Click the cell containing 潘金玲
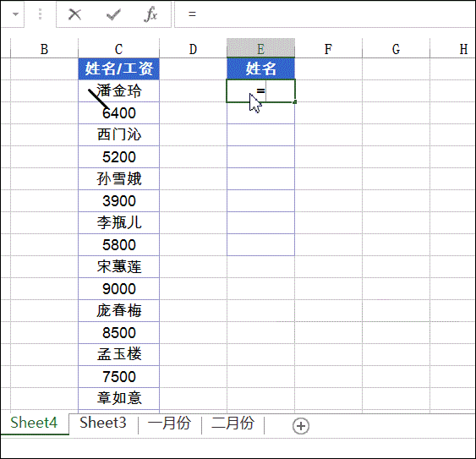 pyautogui.click(x=118, y=90)
